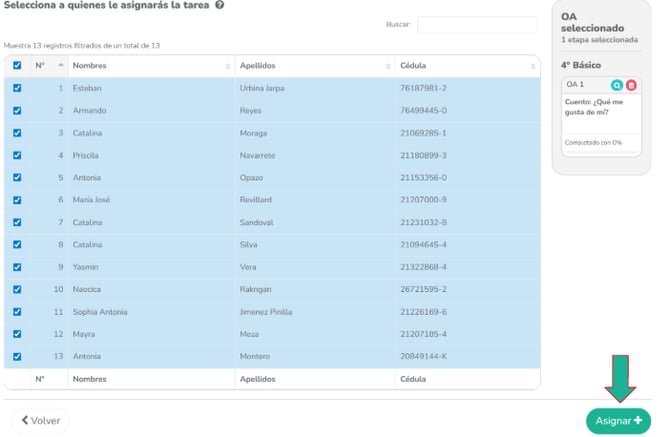Uncheck the checkbox for María José Revillard
This screenshot has height=437, width=670.
point(17,200)
